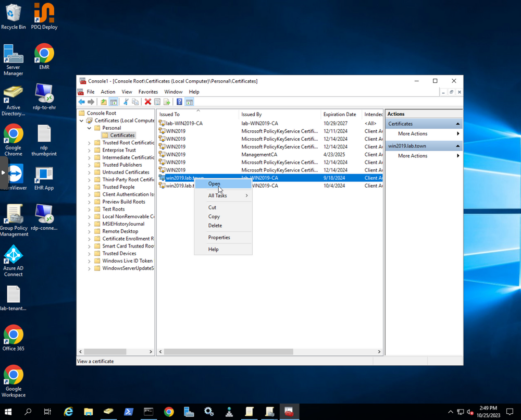Open the Action menu
The width and height of the screenshot is (521, 420).
click(108, 92)
